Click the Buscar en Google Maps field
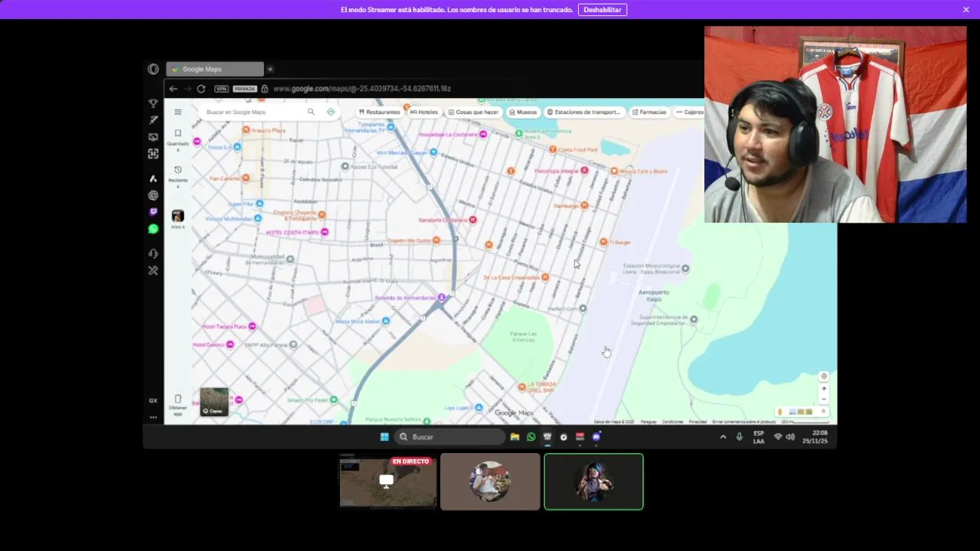Viewport: 980px width, 551px height. pos(253,112)
